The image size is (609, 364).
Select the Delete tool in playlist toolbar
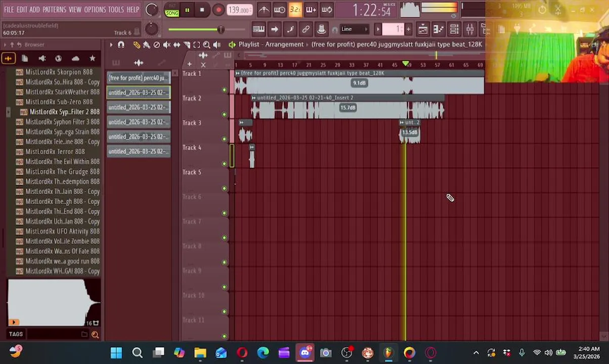(x=156, y=44)
